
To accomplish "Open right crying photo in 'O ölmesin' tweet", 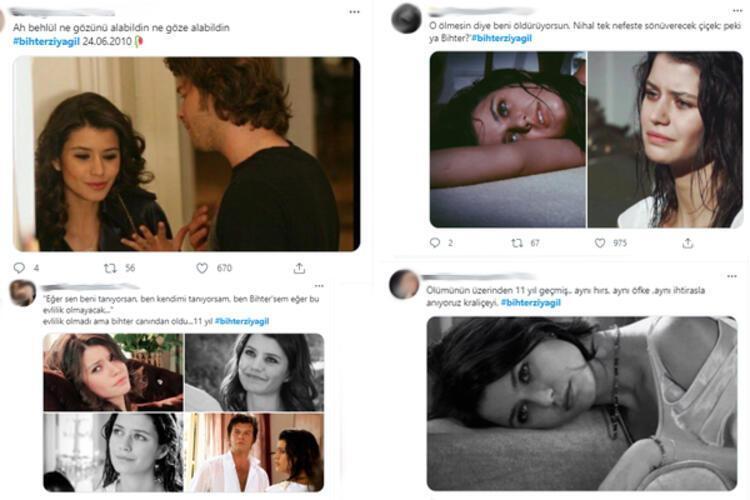I will [x=665, y=139].
